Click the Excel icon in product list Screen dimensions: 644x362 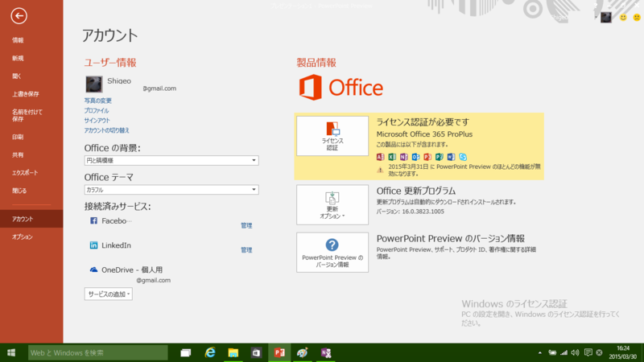click(x=392, y=157)
